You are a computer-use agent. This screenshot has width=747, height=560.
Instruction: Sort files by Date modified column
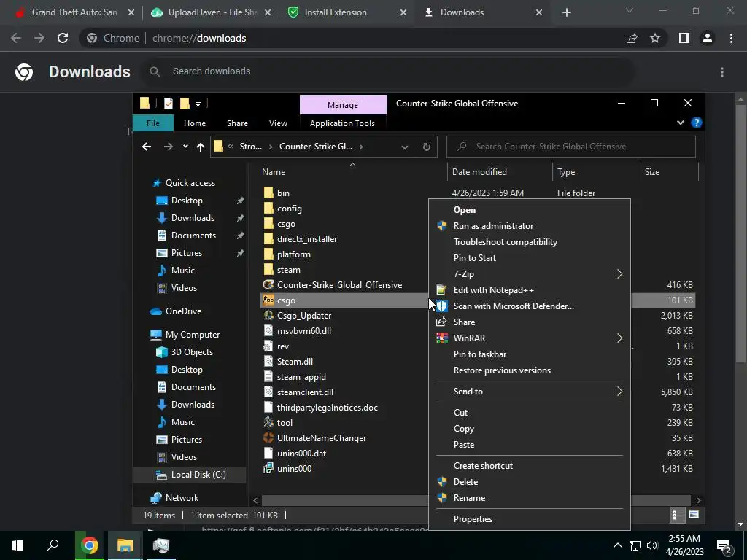(479, 172)
